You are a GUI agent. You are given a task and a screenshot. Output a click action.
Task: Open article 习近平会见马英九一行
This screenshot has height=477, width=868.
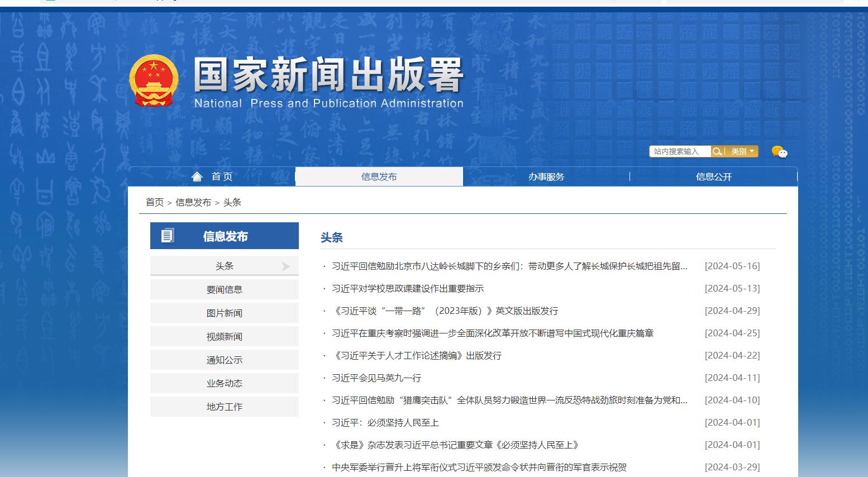[x=376, y=378]
